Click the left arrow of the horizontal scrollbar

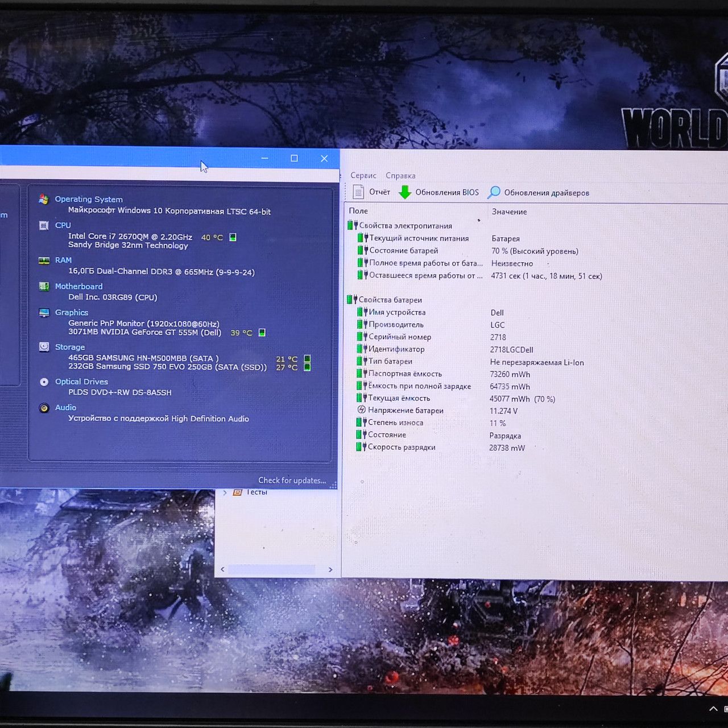222,569
